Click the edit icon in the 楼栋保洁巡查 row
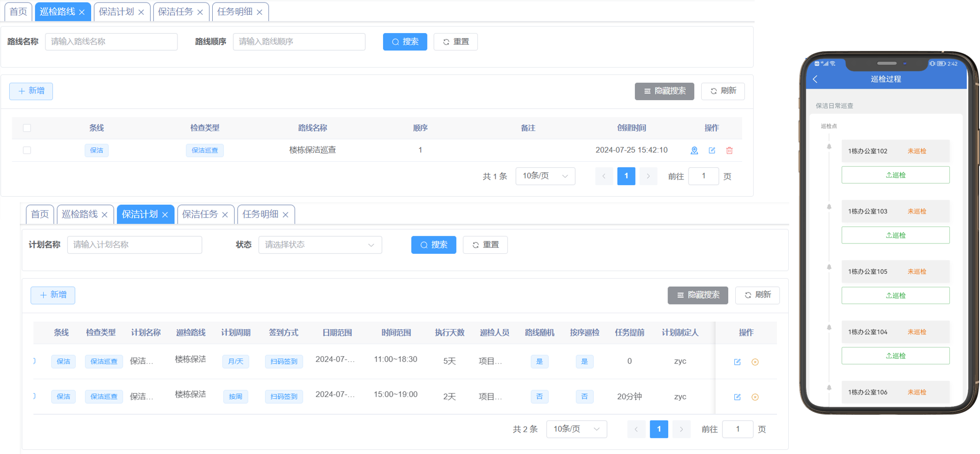This screenshot has width=980, height=454. pyautogui.click(x=712, y=150)
